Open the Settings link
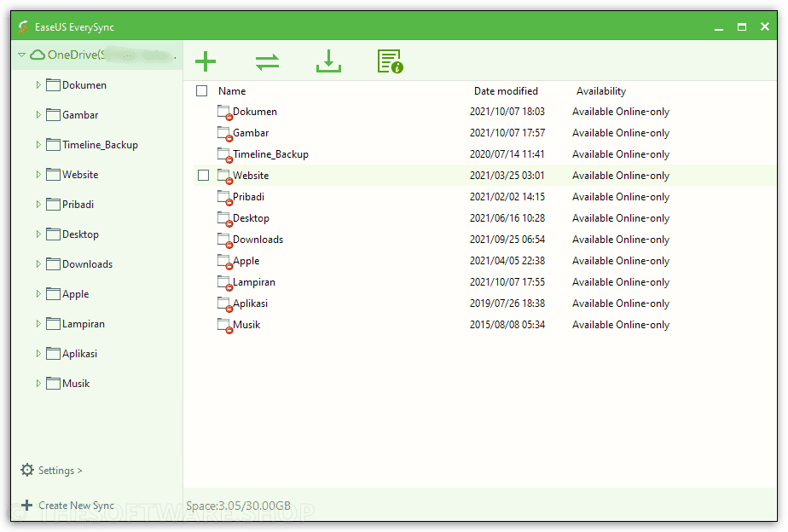Image resolution: width=788 pixels, height=532 pixels. tap(61, 471)
